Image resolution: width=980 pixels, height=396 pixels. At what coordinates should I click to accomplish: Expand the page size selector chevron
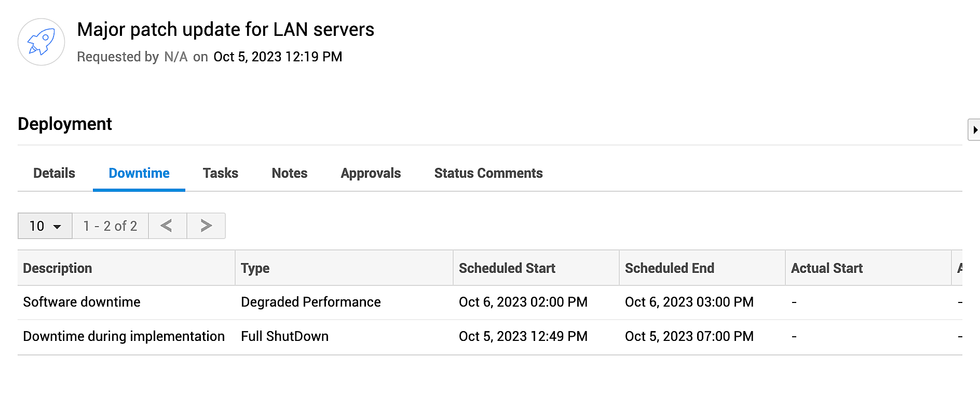click(x=57, y=227)
